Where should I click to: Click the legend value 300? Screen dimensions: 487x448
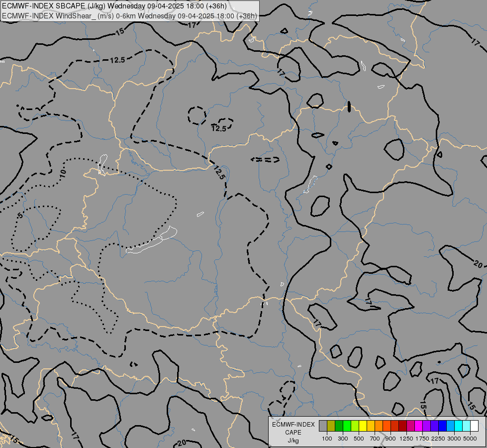pyautogui.click(x=343, y=439)
